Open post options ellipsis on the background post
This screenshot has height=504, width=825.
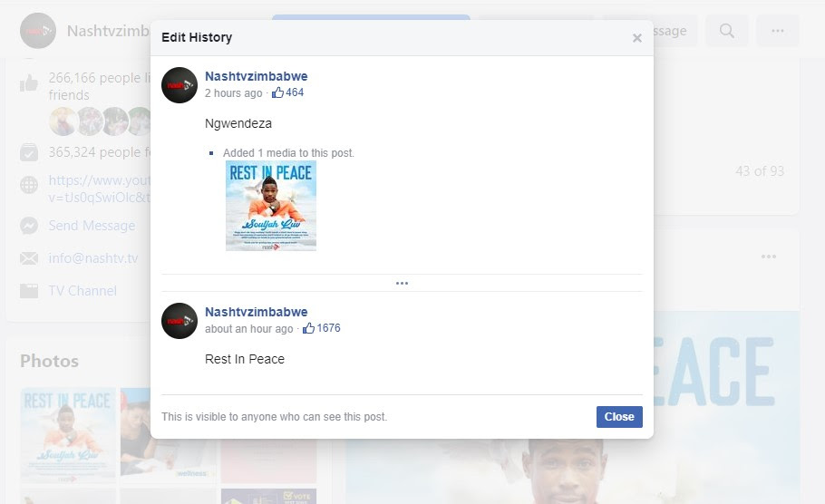click(x=769, y=257)
